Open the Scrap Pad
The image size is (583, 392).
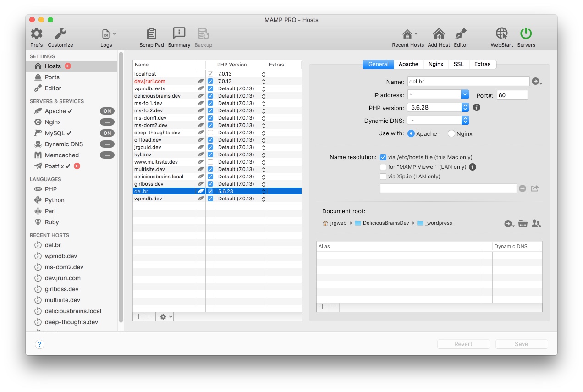click(x=151, y=37)
